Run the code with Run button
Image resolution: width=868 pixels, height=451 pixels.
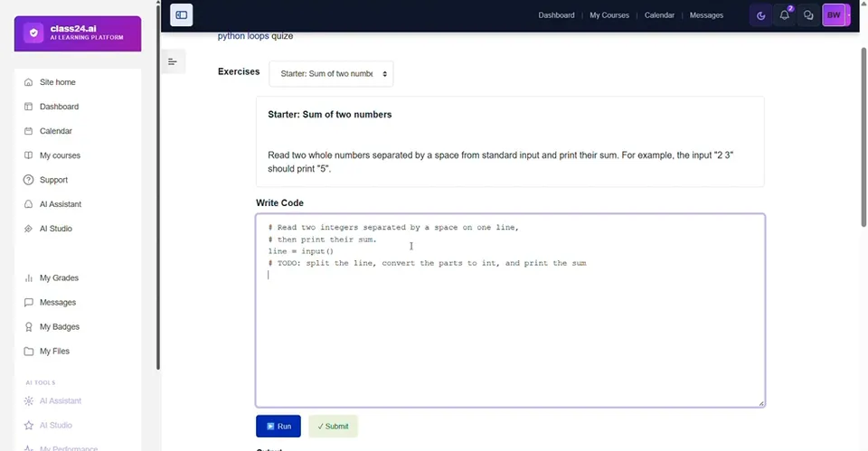278,426
